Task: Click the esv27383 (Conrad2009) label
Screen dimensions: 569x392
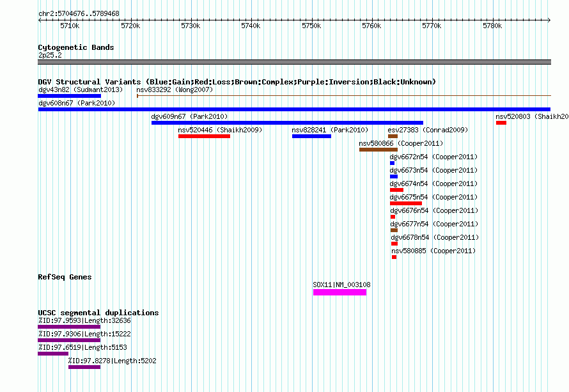Action: pos(428,130)
